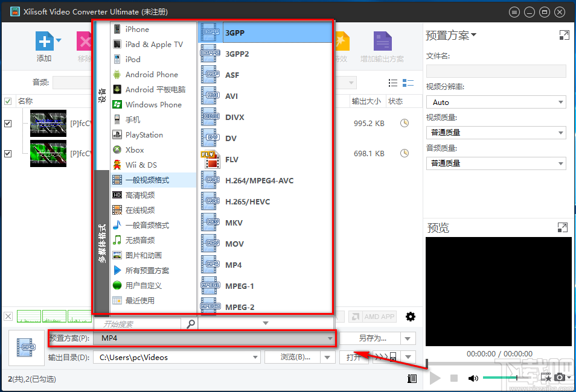
Task: Click the 文件名 input field
Action: pos(496,71)
